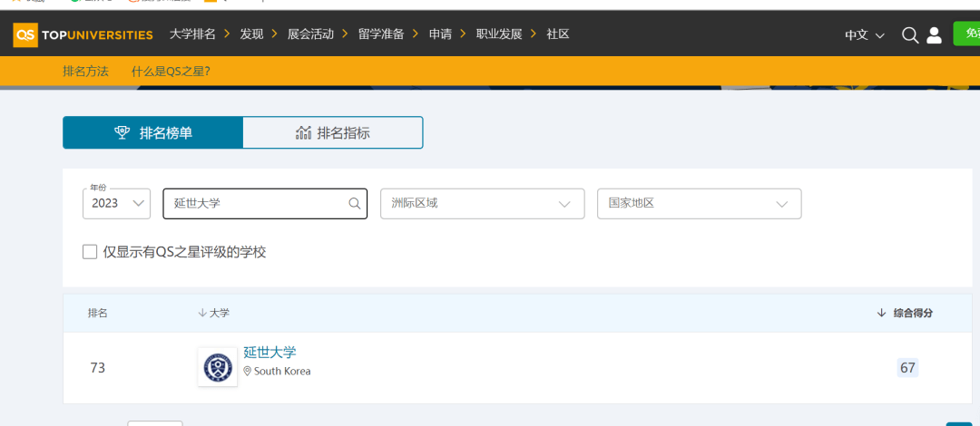The height and width of the screenshot is (426, 980).
Task: Open the 延世大学 university link
Action: pyautogui.click(x=269, y=353)
